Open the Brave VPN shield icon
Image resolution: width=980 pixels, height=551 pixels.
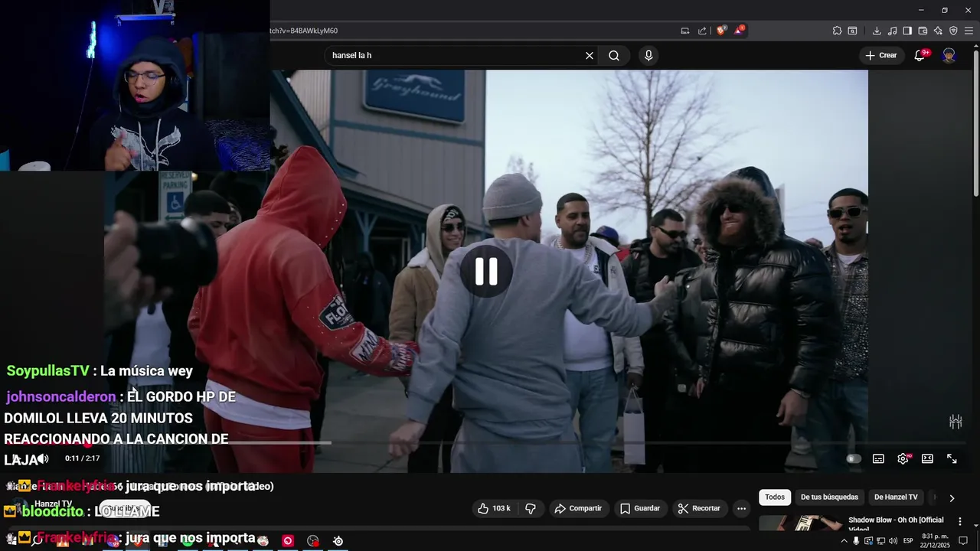coord(953,31)
